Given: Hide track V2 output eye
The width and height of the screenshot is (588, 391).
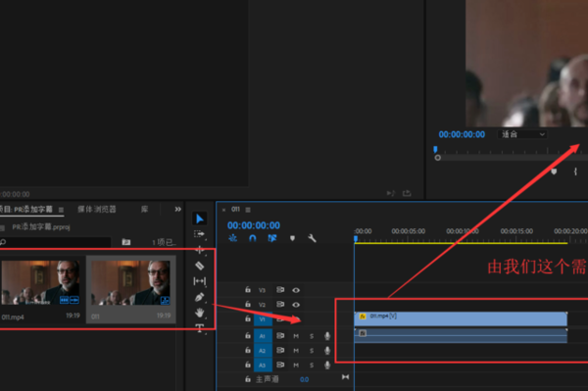Looking at the screenshot, I should (x=296, y=305).
